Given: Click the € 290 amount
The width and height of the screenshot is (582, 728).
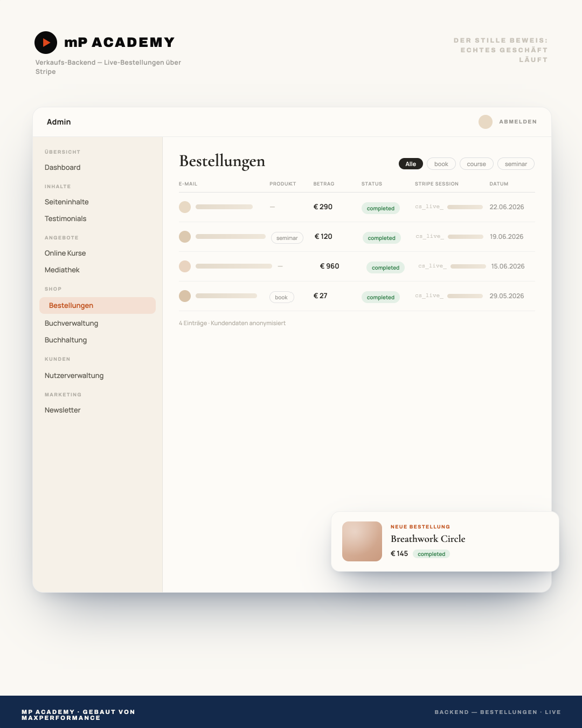Looking at the screenshot, I should [323, 207].
